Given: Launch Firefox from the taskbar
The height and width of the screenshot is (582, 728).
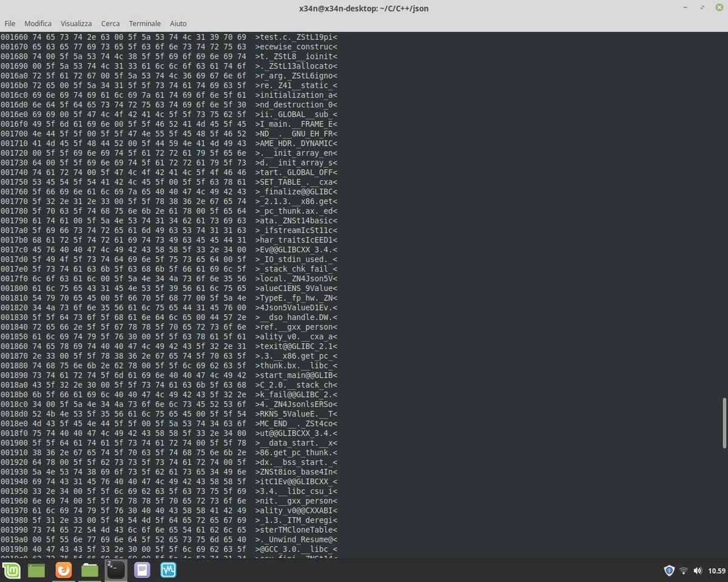Looking at the screenshot, I should (x=64, y=570).
